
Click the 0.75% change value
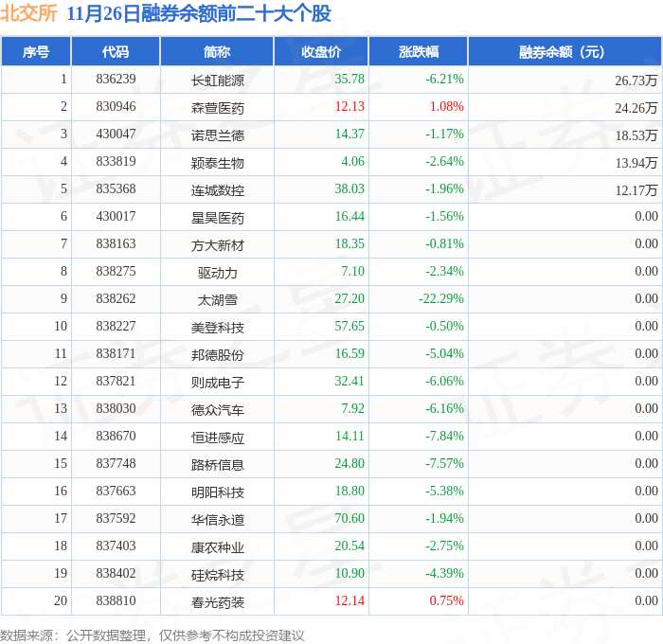[x=446, y=601]
